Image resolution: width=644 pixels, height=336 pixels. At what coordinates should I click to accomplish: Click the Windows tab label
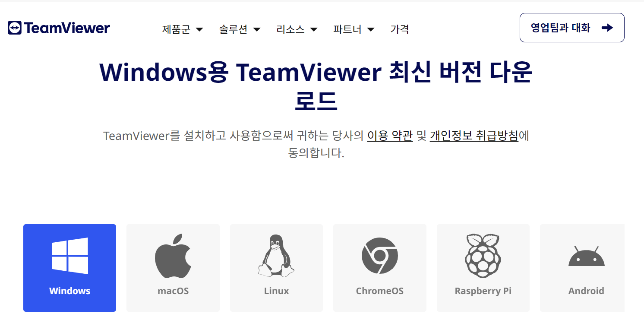pyautogui.click(x=70, y=291)
